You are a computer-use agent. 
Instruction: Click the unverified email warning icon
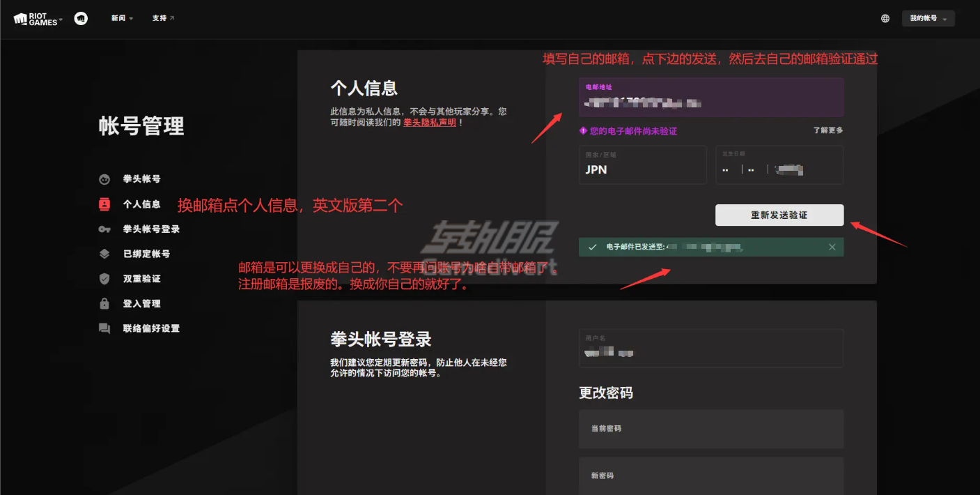point(583,130)
